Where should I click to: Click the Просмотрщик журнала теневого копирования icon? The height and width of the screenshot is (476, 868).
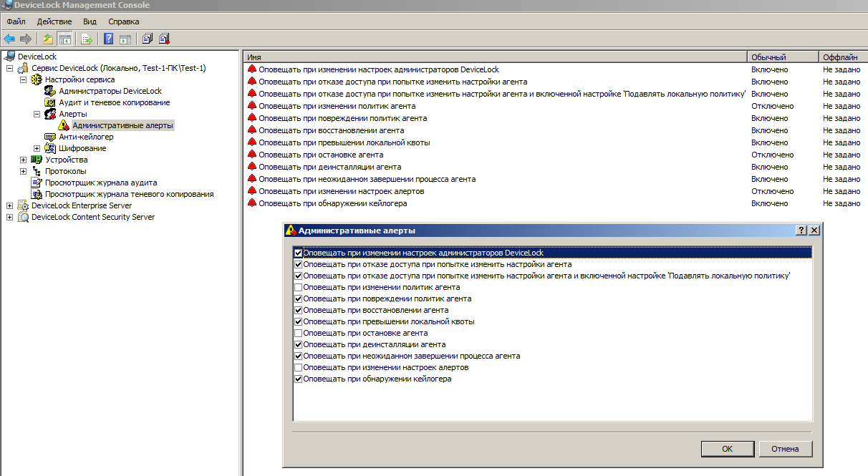click(37, 194)
